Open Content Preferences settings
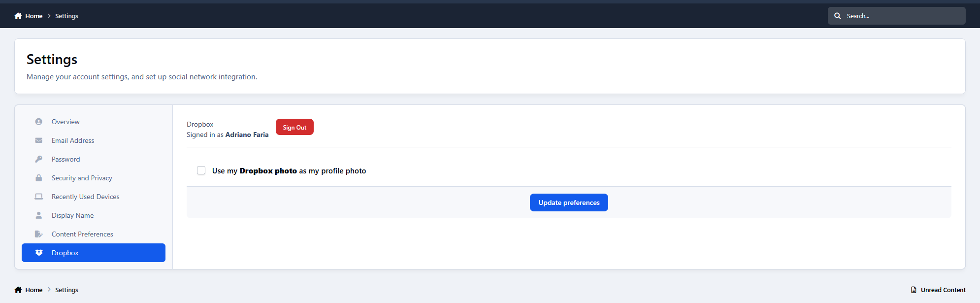The height and width of the screenshot is (303, 980). [x=94, y=234]
